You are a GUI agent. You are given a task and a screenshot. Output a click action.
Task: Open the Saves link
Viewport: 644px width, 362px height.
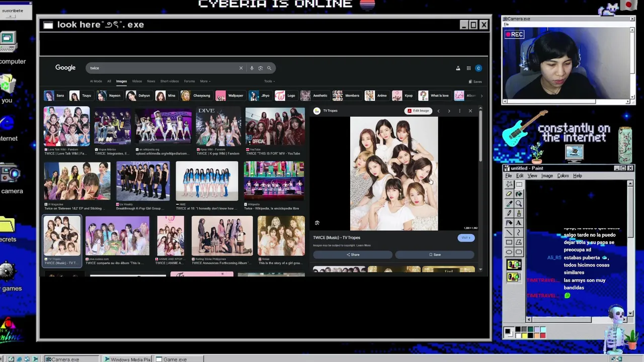475,81
